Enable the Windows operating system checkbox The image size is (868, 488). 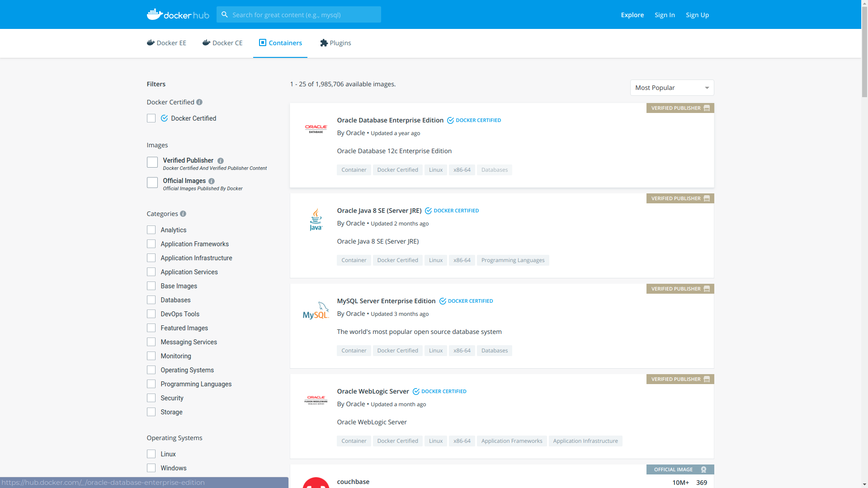(151, 468)
